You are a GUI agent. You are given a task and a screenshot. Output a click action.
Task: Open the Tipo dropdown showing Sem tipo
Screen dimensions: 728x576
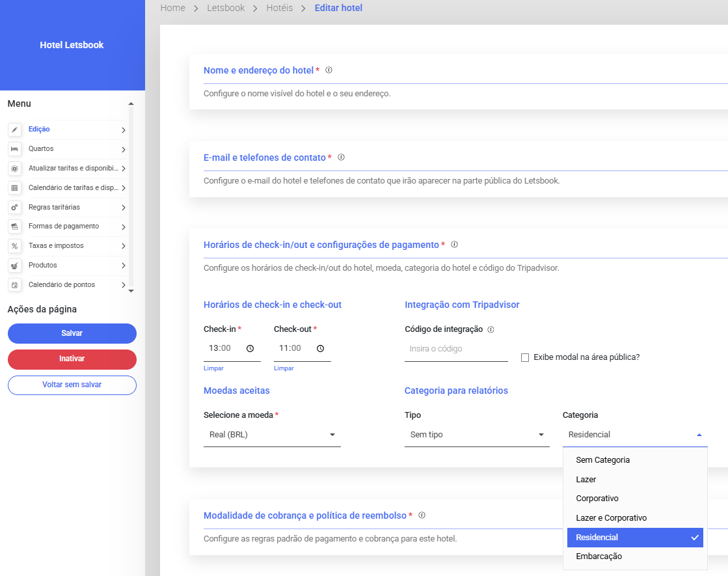tap(477, 435)
